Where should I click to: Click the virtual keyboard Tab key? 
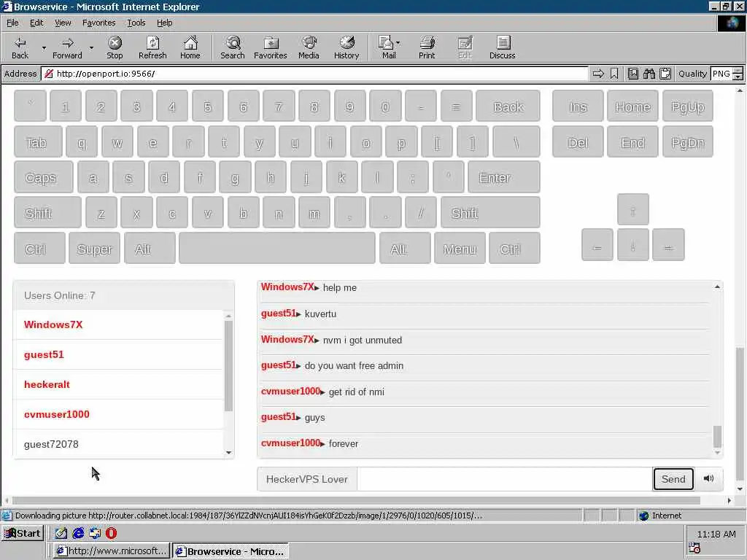[38, 142]
